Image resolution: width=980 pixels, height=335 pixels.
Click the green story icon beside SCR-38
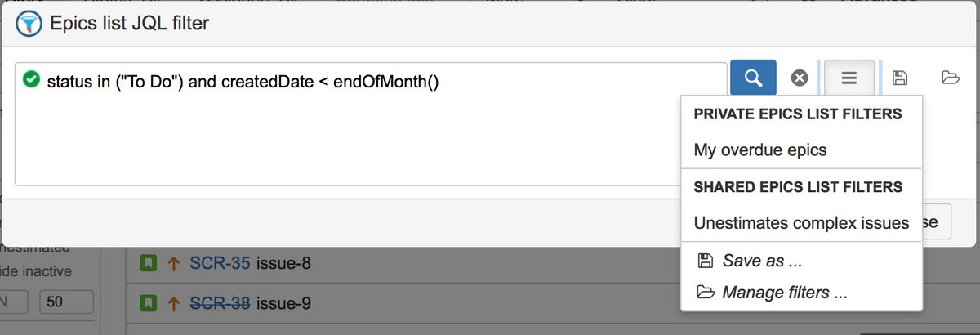148,303
